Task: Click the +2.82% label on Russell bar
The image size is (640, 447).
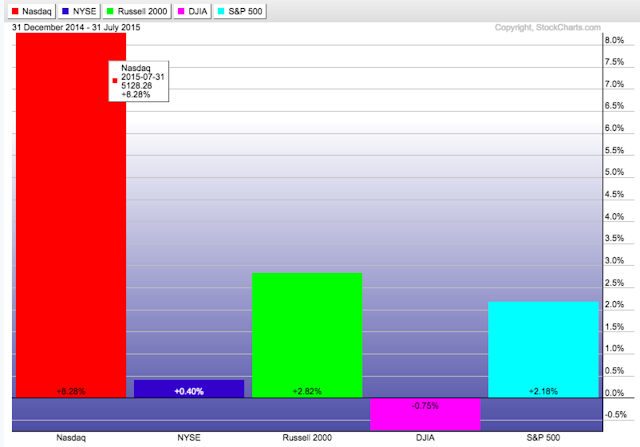Action: (x=307, y=391)
